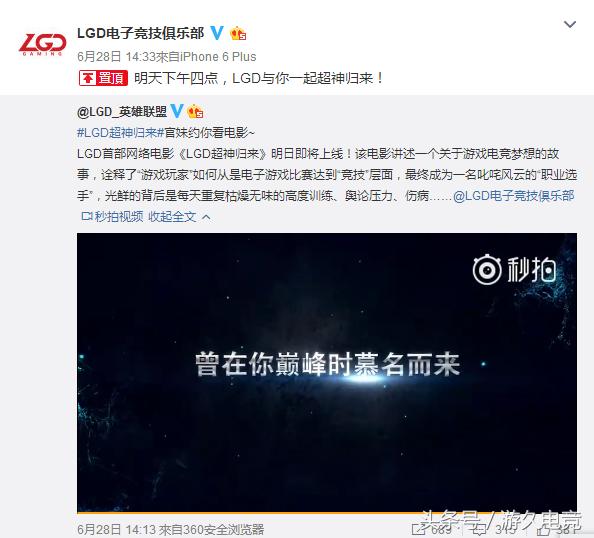Open the @LGD电子竞技俱乐部 mention link
This screenshot has width=594, height=538.
click(x=514, y=196)
